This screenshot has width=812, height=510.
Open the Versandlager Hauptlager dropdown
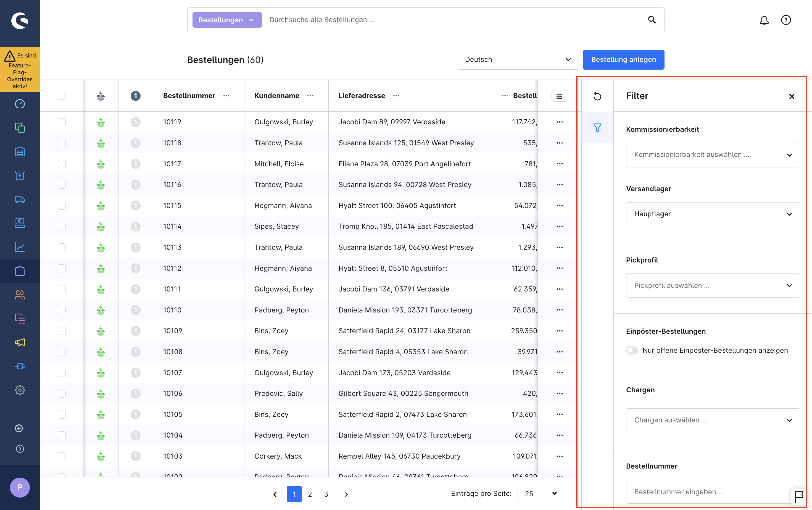(713, 214)
